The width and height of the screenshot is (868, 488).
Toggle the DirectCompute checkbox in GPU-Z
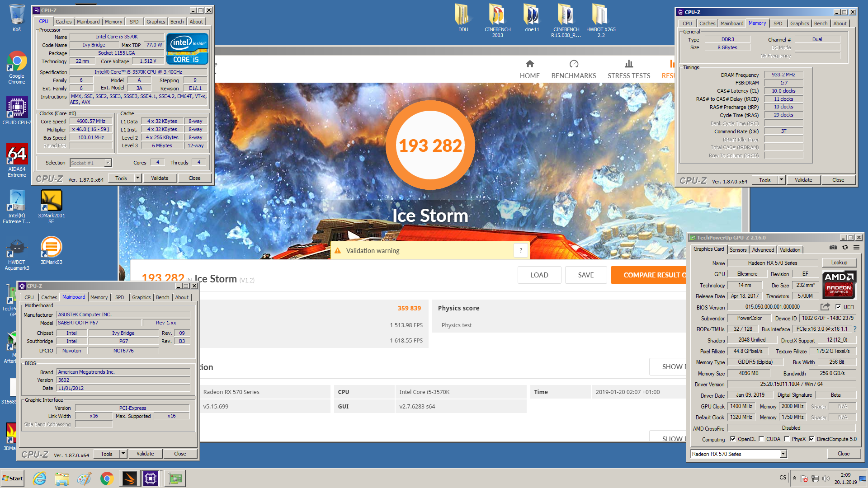click(x=812, y=439)
